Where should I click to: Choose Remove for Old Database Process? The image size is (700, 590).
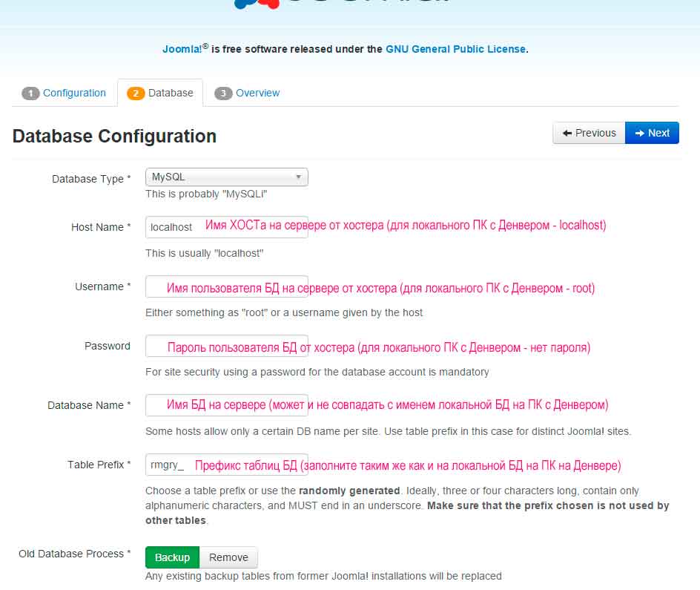pos(228,557)
